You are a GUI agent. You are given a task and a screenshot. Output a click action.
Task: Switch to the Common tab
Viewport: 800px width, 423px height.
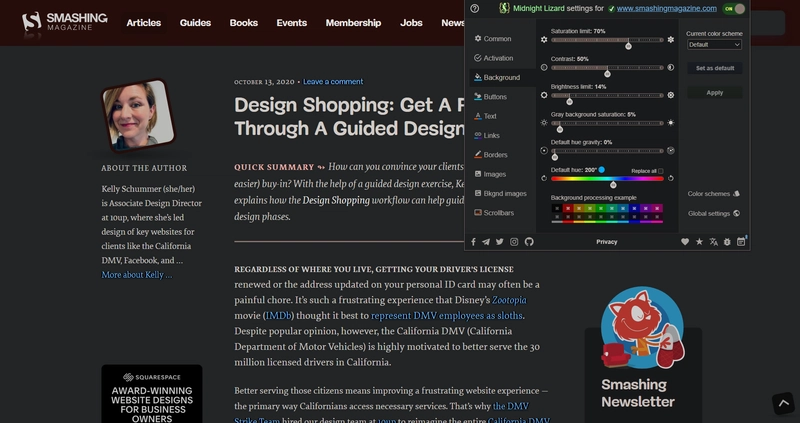[x=502, y=39]
